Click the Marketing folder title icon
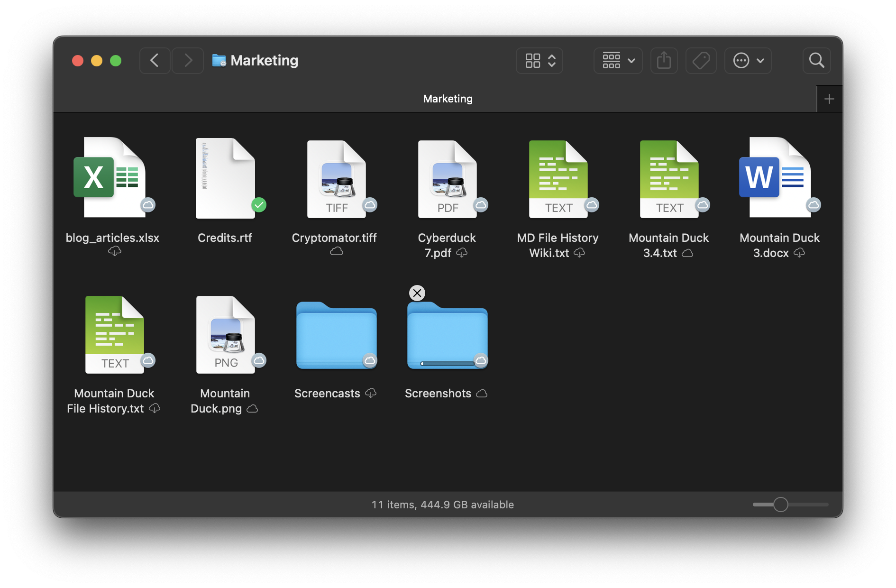The image size is (896, 588). pyautogui.click(x=219, y=60)
